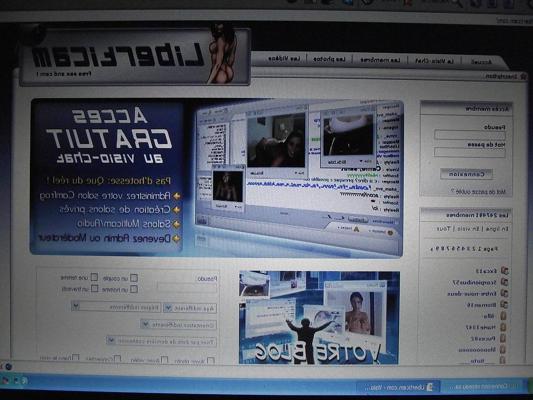Filter members by En visio
533x400 pixels.
pos(469,229)
